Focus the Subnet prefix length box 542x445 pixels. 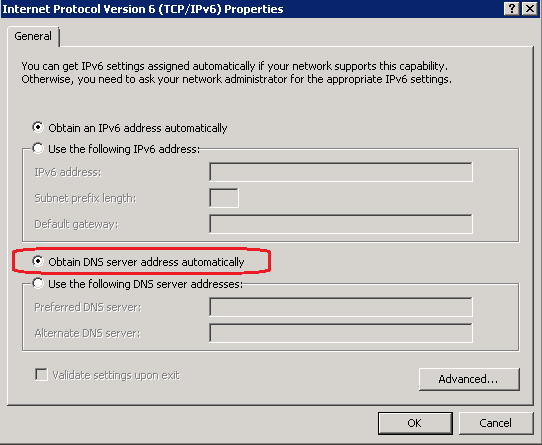[x=224, y=198]
